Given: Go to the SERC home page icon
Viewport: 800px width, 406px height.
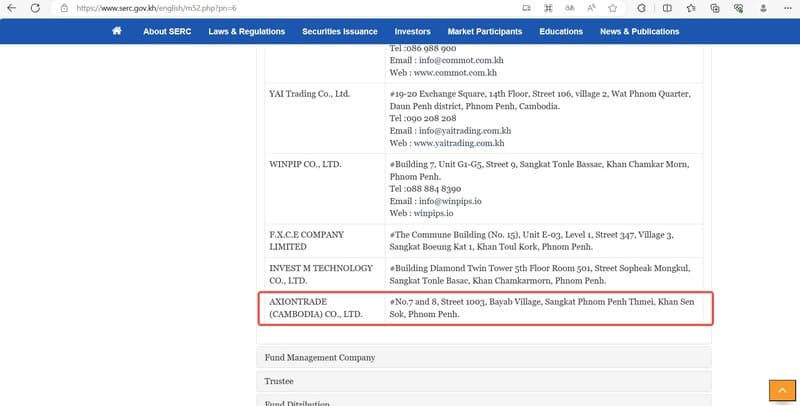Looking at the screenshot, I should click(117, 31).
